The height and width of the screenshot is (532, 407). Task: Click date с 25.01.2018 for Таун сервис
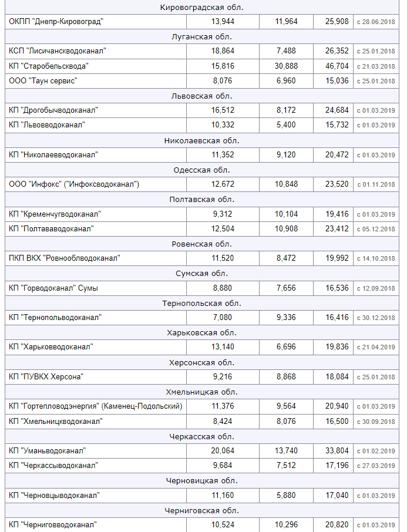click(376, 81)
